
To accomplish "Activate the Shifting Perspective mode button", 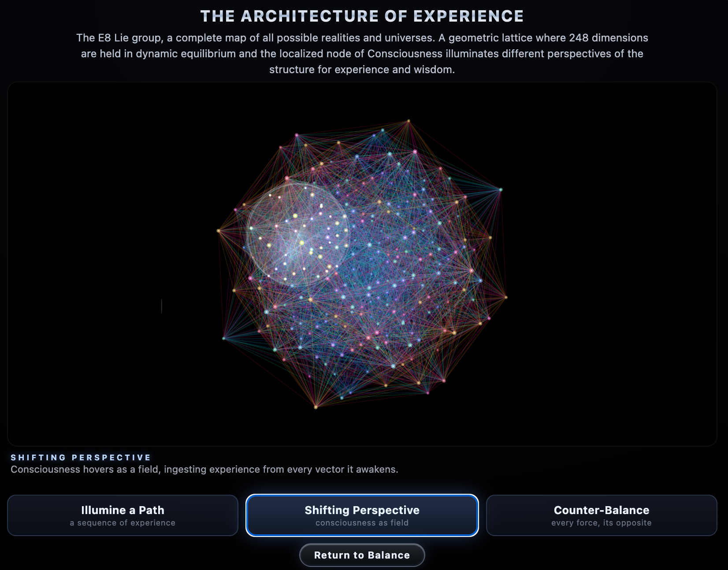I will click(x=362, y=515).
